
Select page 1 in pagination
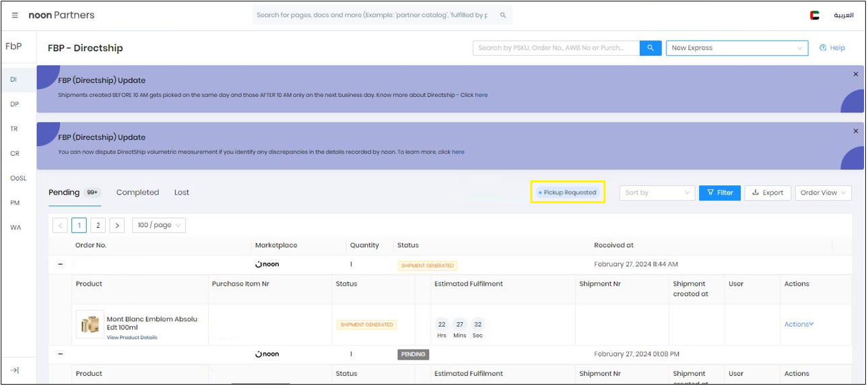tap(79, 225)
